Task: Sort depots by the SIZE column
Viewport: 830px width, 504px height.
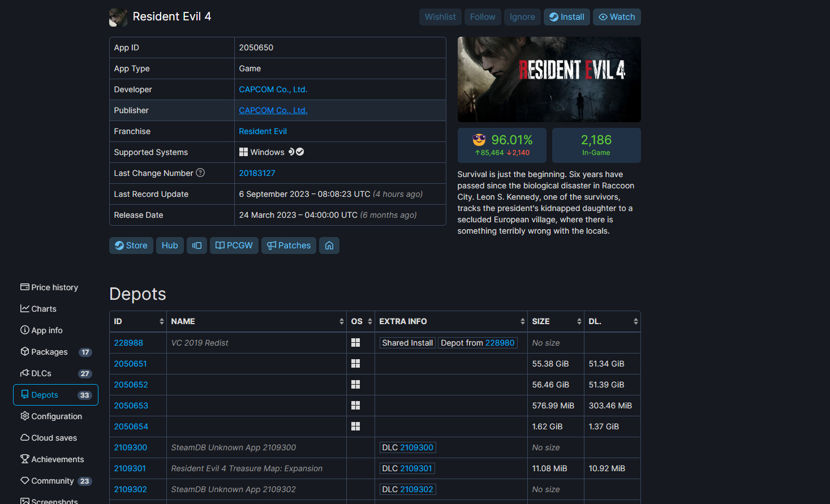Action: coord(556,321)
